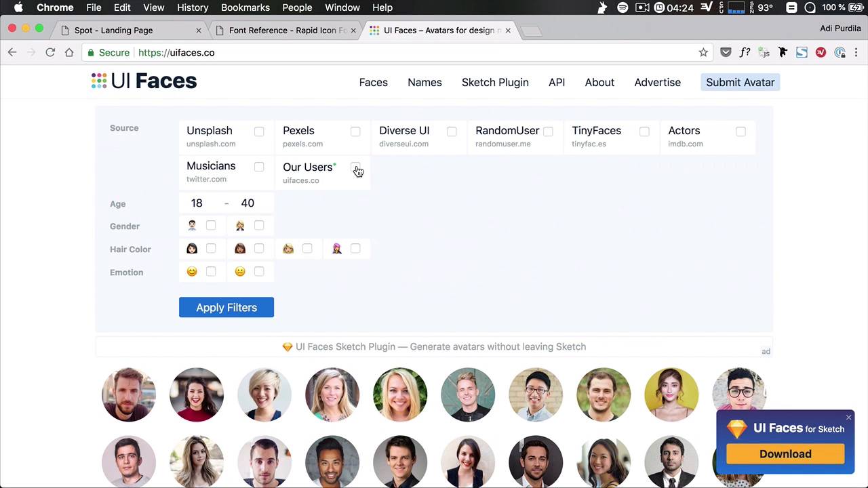Enable the RandomUser source checkbox

[548, 131]
